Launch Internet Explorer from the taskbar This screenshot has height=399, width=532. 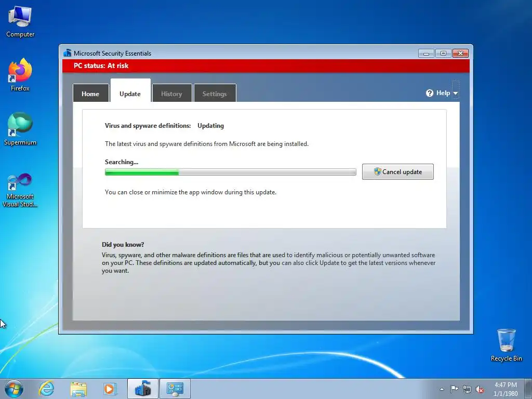(x=46, y=389)
